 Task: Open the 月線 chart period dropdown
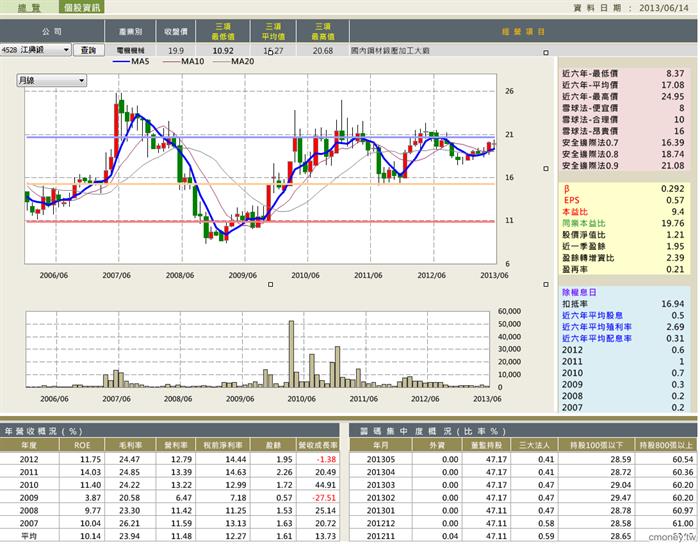pos(51,80)
